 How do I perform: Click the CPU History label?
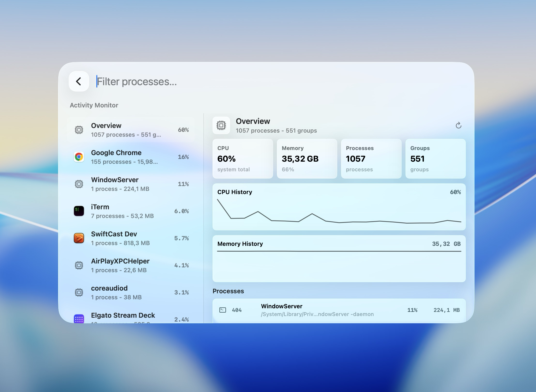(235, 192)
